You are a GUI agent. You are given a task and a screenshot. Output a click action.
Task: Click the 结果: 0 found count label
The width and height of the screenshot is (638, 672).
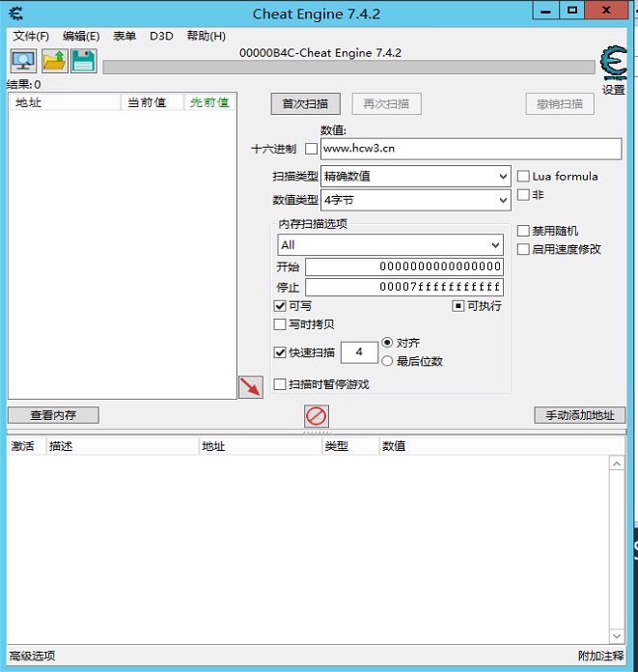tap(24, 84)
